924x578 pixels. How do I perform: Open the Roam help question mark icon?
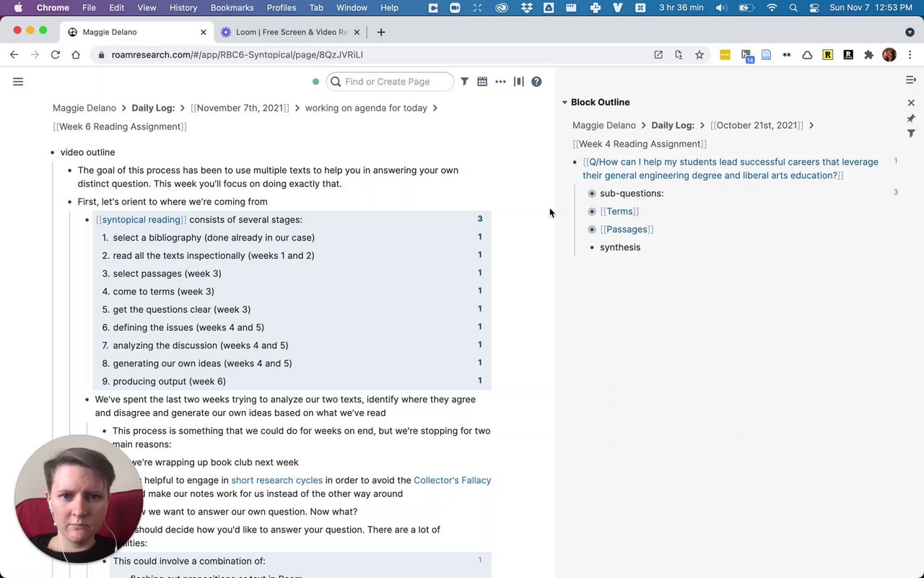click(x=536, y=82)
